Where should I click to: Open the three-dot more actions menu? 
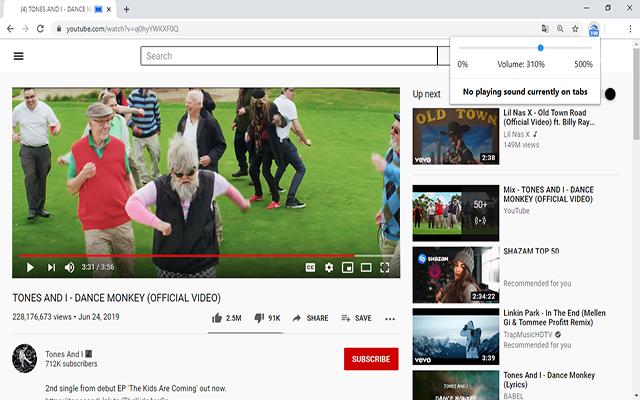390,318
